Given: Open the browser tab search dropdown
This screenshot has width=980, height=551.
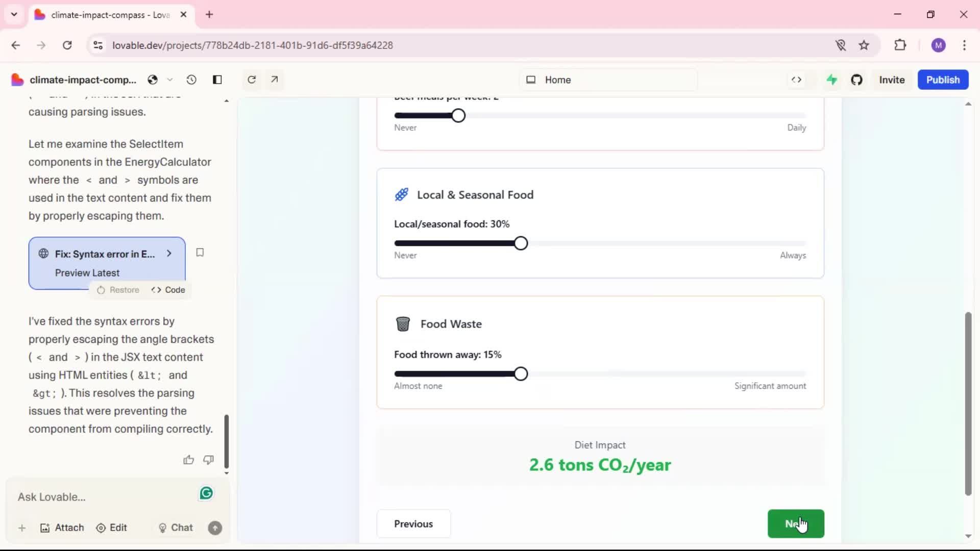Looking at the screenshot, I should point(14,14).
